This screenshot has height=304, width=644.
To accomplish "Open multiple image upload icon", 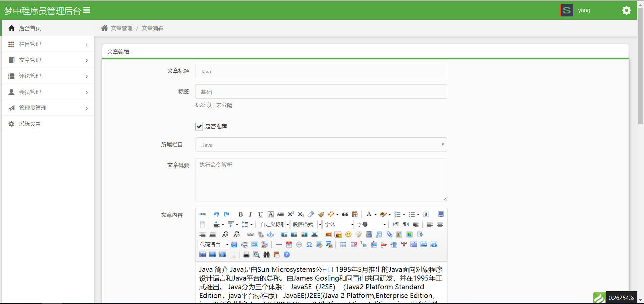I will [338, 234].
